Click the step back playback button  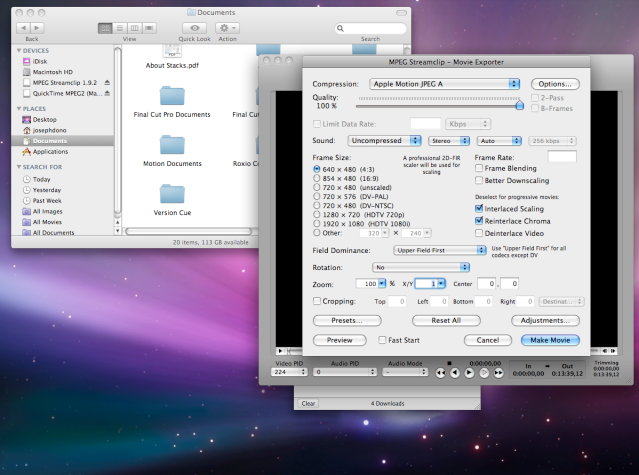[x=455, y=373]
